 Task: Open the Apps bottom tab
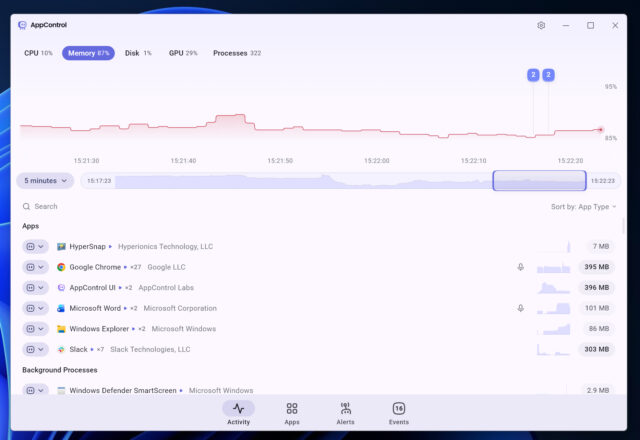(x=292, y=413)
